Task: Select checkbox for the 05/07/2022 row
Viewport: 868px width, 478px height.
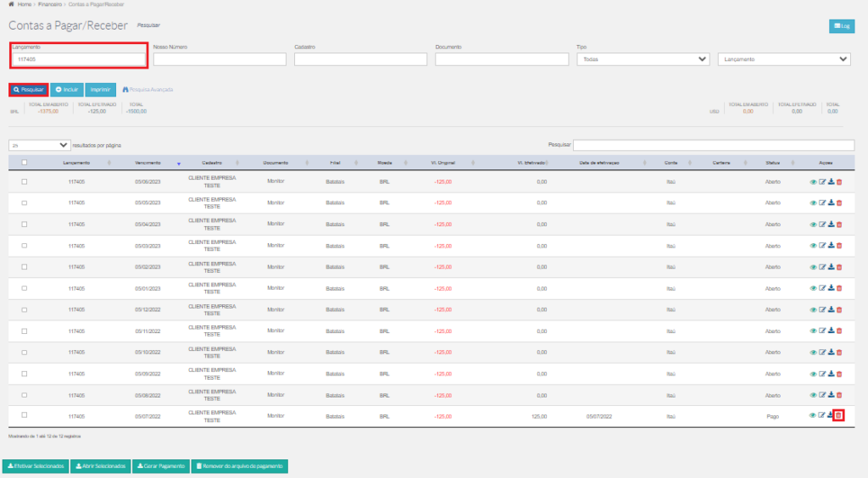Action: [25, 415]
